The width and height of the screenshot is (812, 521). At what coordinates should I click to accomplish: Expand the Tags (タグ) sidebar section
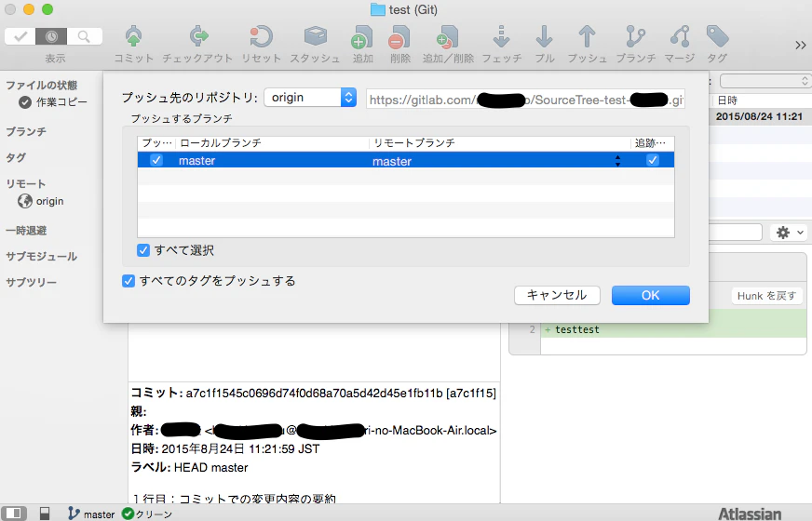tap(16, 158)
